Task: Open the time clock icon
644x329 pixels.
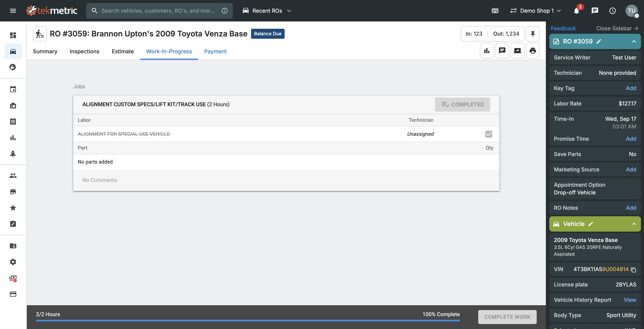Action: (612, 11)
